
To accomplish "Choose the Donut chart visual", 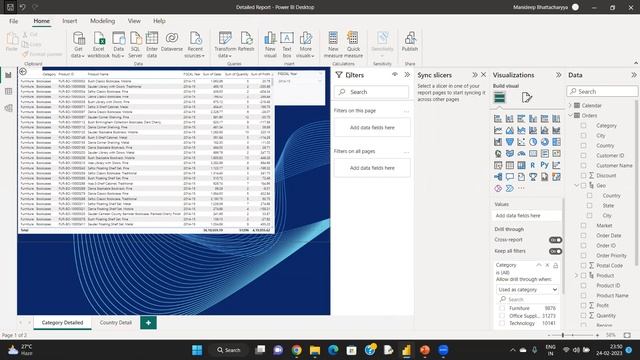I will [x=544, y=142].
